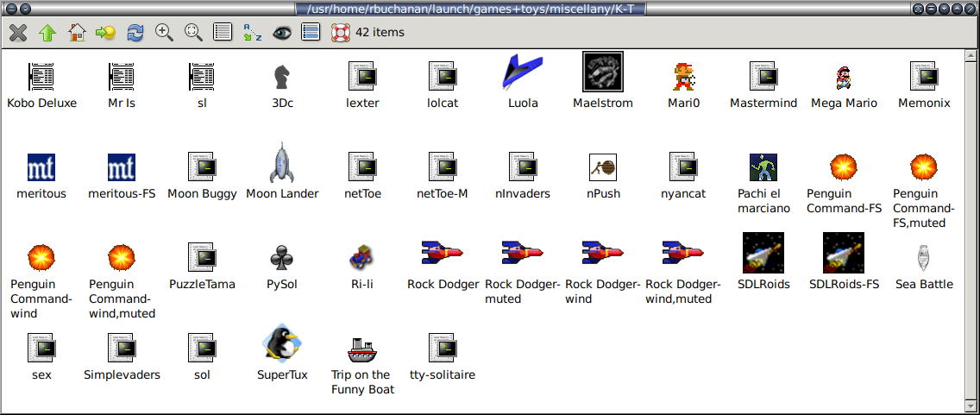
Task: Click the select-all list icon
Action: (x=311, y=32)
